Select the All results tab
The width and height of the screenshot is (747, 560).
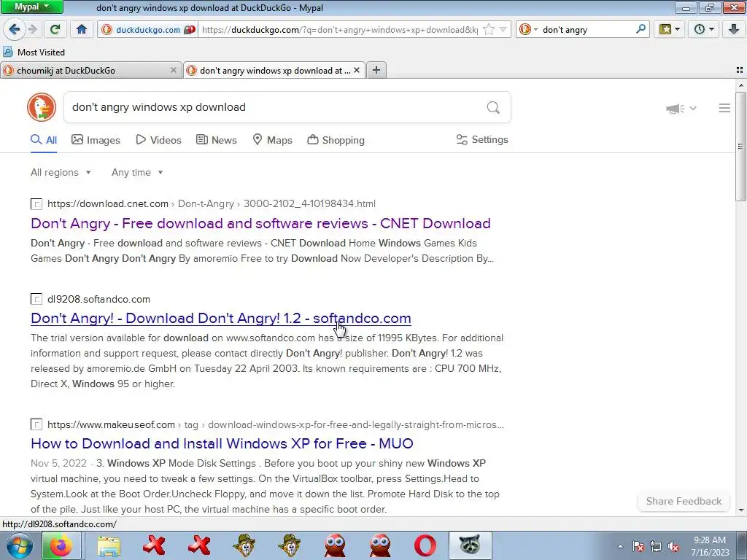tap(44, 140)
